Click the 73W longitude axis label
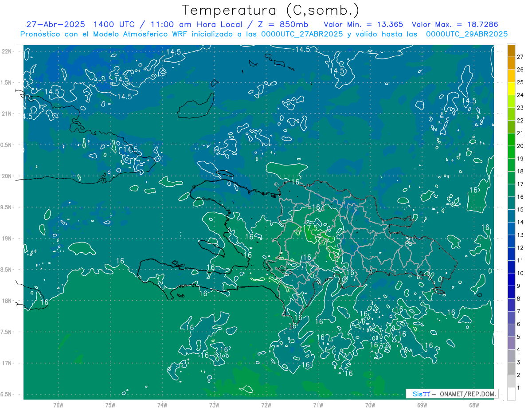 pos(214,405)
